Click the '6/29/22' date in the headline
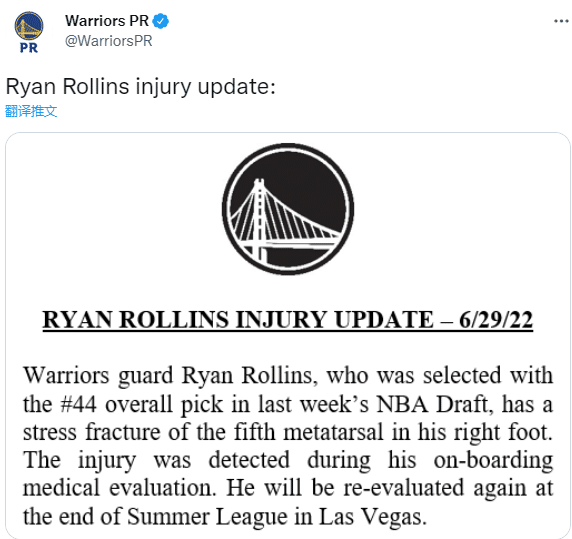Image resolution: width=572 pixels, height=539 pixels. (496, 320)
